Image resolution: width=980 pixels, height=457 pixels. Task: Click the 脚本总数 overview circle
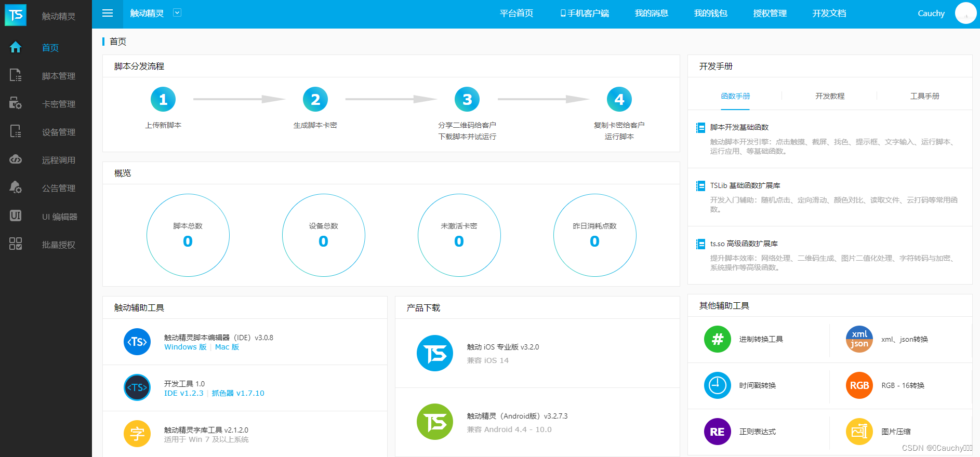click(188, 235)
